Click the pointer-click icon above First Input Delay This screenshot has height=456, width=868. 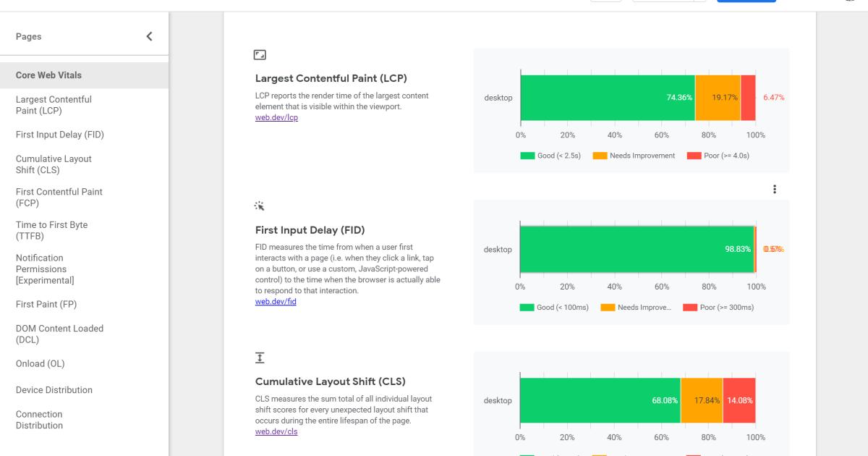click(260, 206)
